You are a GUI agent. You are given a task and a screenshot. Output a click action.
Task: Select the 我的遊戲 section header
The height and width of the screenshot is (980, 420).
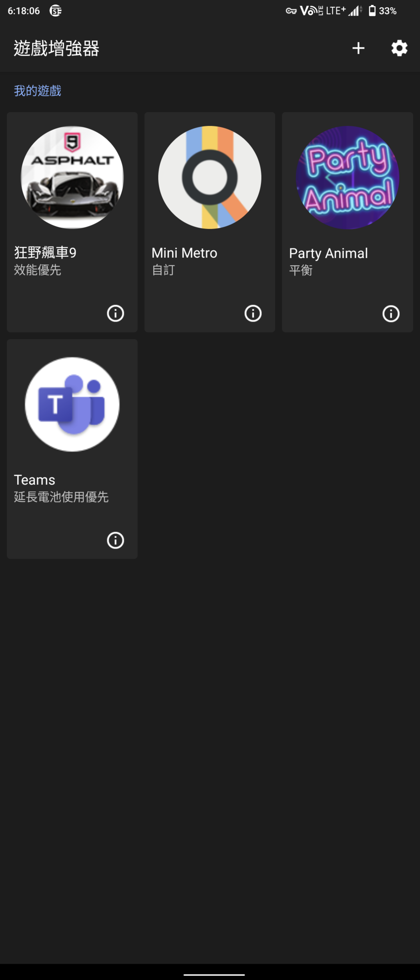click(37, 91)
